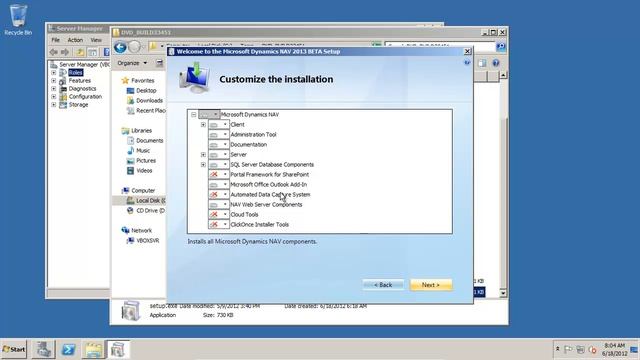Image resolution: width=640 pixels, height=360 pixels.
Task: Click the Explorer search magnifier icon
Action: pyautogui.click(x=501, y=47)
